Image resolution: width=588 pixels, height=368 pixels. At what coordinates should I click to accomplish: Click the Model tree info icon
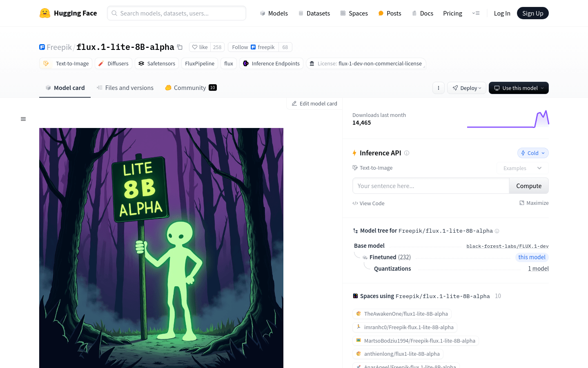497,231
